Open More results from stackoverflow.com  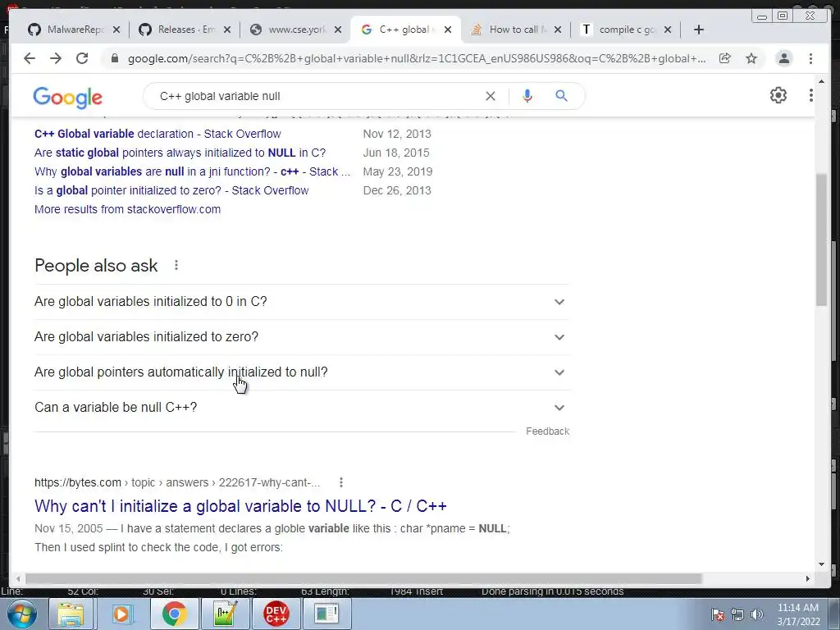[x=127, y=209]
